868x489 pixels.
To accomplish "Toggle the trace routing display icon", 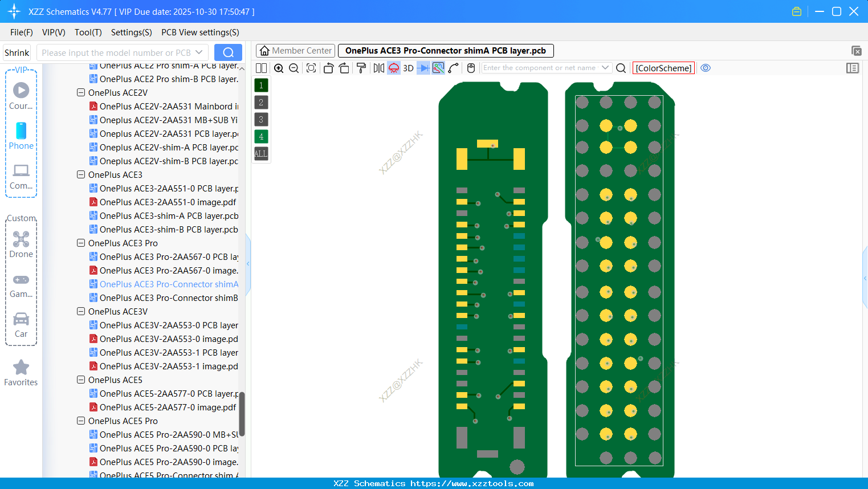I will [438, 68].
